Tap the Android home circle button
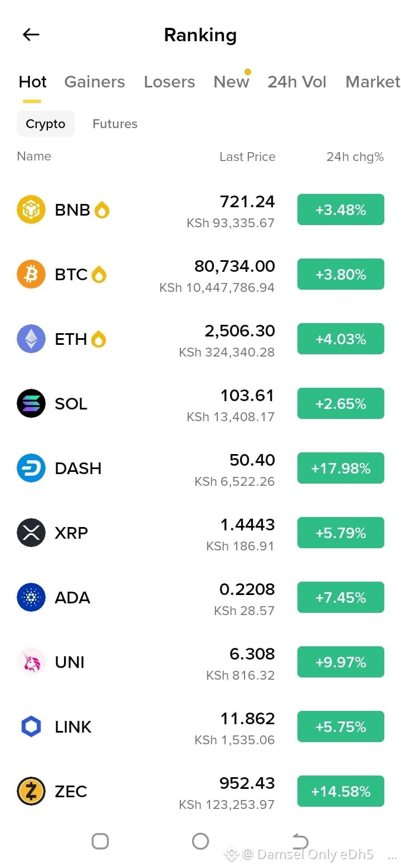This screenshot has height=868, width=401. click(x=200, y=841)
